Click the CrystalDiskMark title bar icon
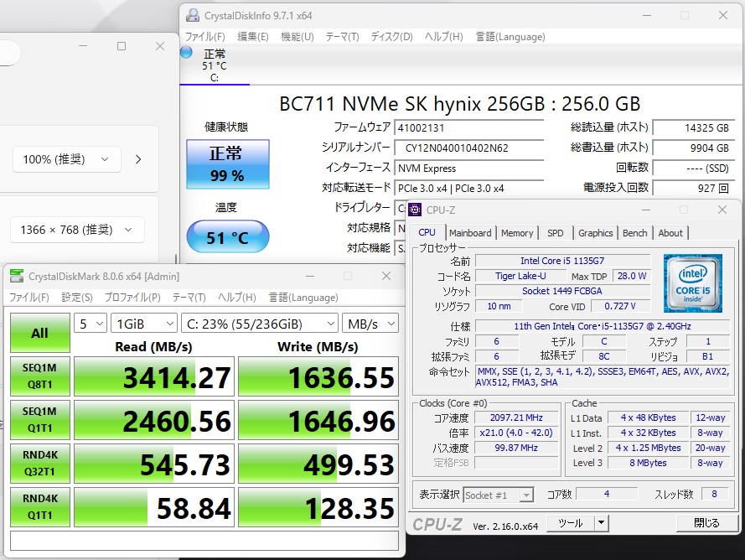745x560 pixels. [16, 276]
